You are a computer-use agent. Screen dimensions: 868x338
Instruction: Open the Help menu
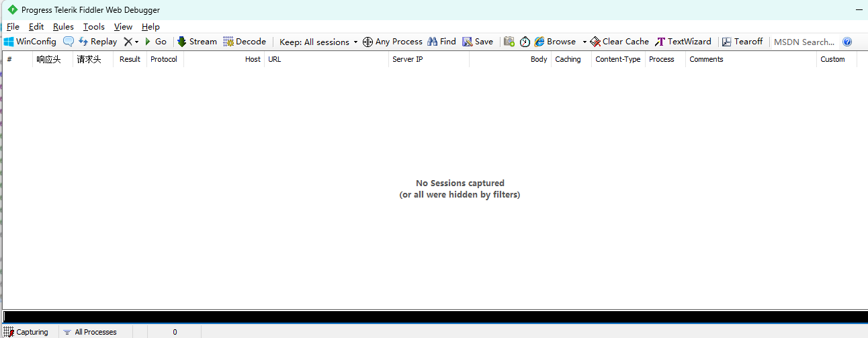pyautogui.click(x=150, y=27)
